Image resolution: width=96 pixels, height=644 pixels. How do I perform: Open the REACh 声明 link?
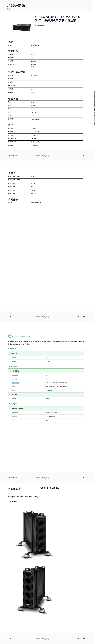point(49,390)
